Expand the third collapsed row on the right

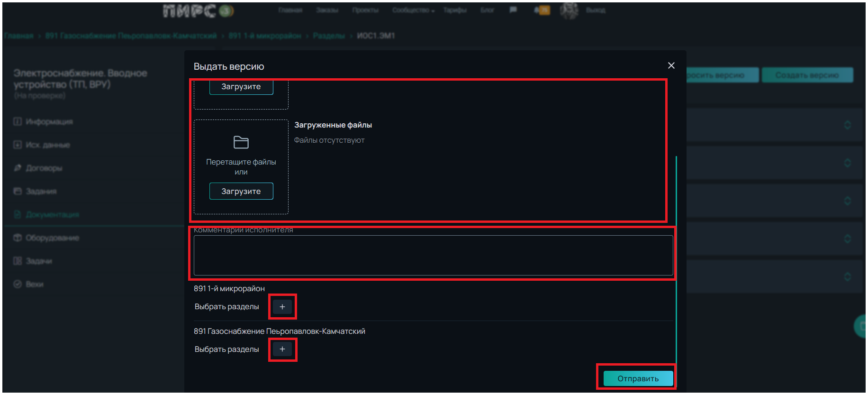pos(847,201)
